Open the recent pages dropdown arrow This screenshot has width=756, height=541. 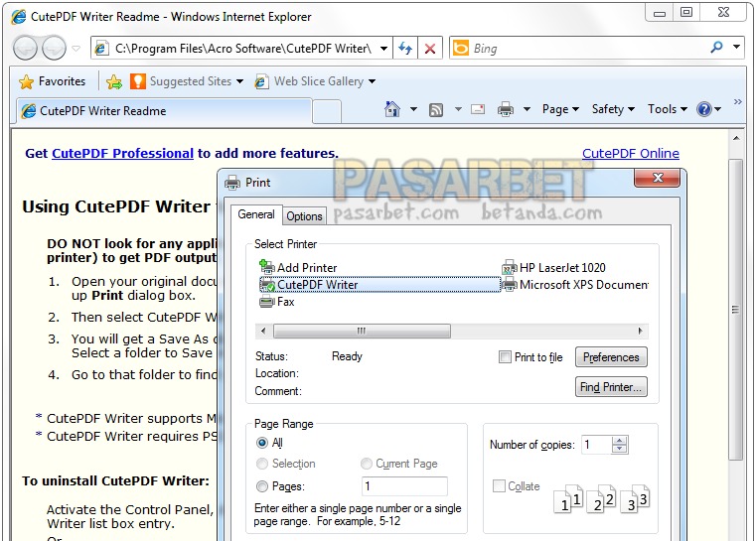[76, 49]
